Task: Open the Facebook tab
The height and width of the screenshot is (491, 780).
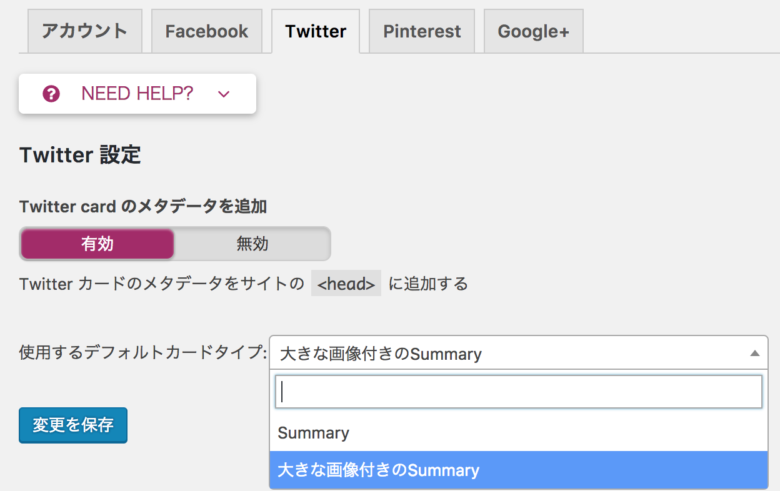Action: (206, 31)
